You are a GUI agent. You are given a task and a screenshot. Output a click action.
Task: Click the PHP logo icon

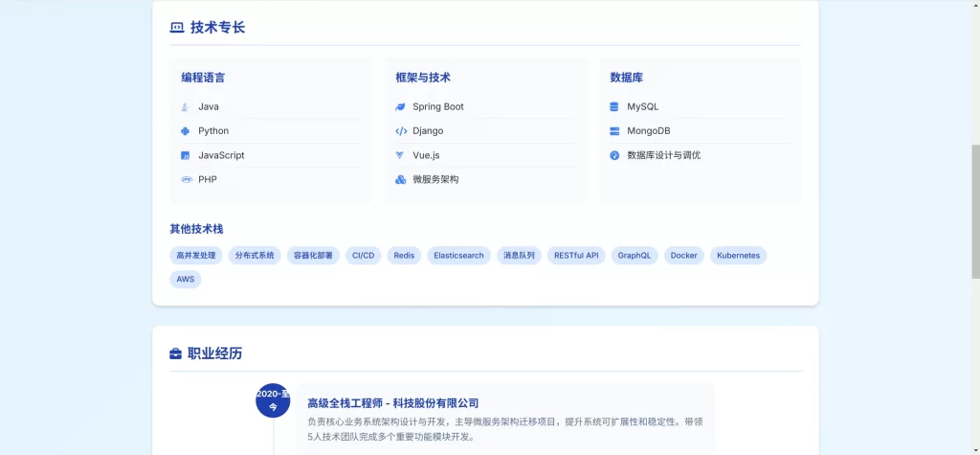pyautogui.click(x=187, y=180)
